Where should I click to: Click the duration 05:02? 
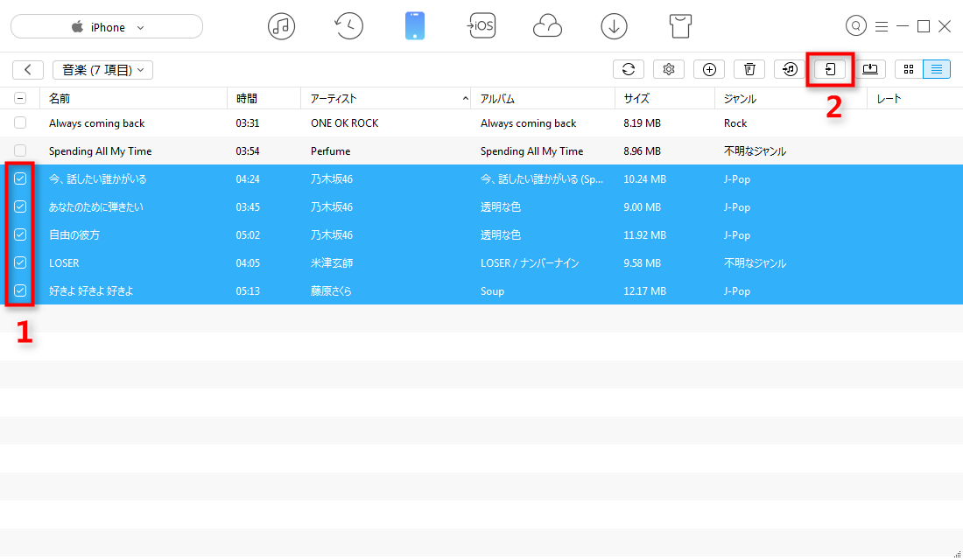click(x=248, y=235)
